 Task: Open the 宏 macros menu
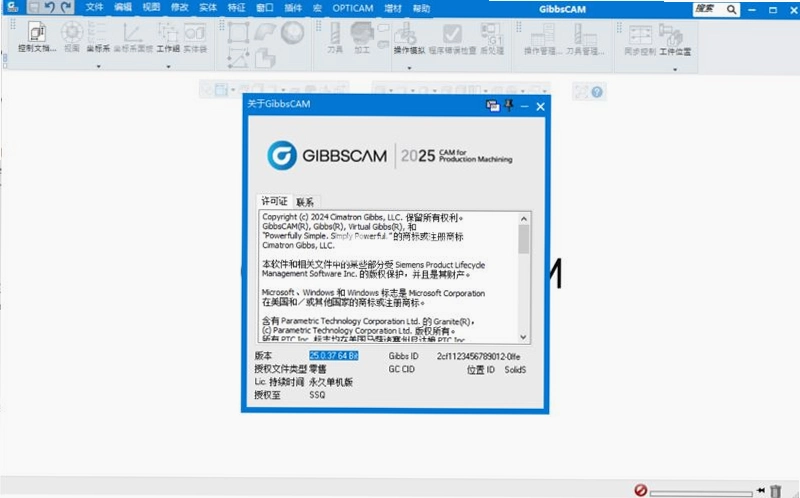[317, 8]
